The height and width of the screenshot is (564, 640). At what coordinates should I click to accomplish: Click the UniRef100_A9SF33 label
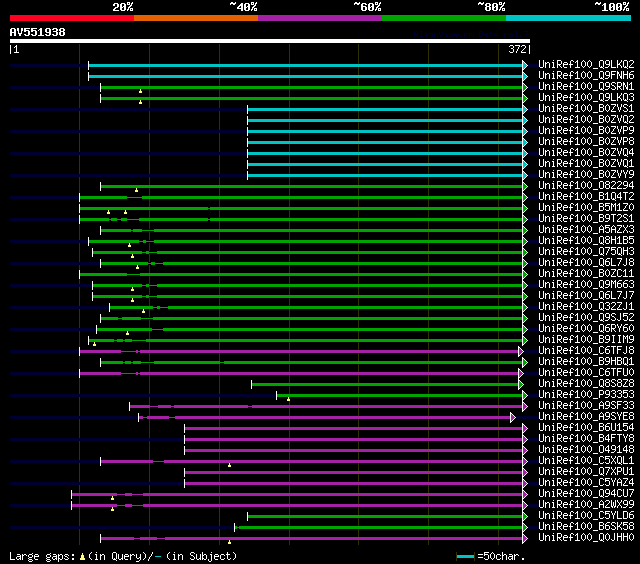[x=586, y=406]
